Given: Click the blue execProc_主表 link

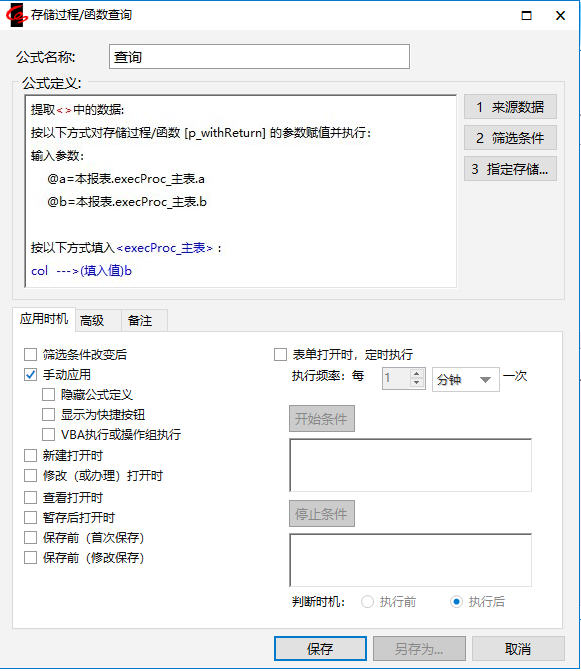Looking at the screenshot, I should [x=164, y=248].
